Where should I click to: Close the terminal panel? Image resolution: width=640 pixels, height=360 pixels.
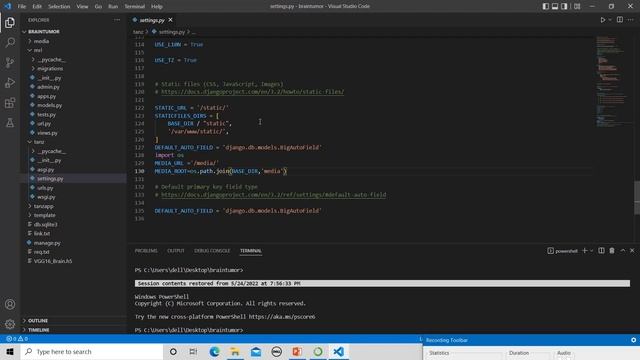coord(632,251)
